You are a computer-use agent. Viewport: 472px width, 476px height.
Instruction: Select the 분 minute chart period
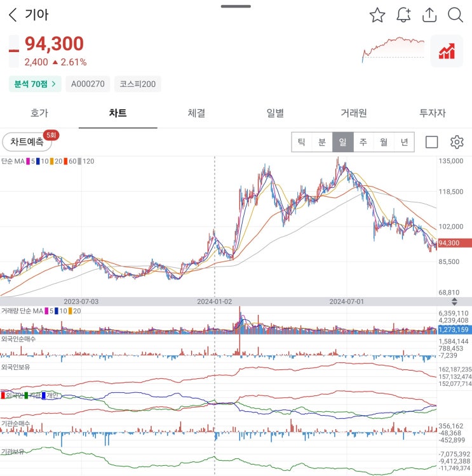(x=322, y=142)
